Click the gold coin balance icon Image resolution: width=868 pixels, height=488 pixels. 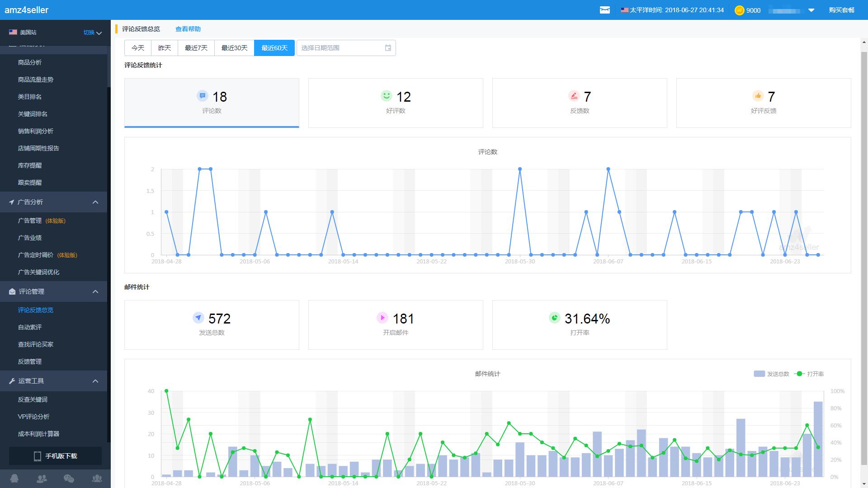point(739,10)
